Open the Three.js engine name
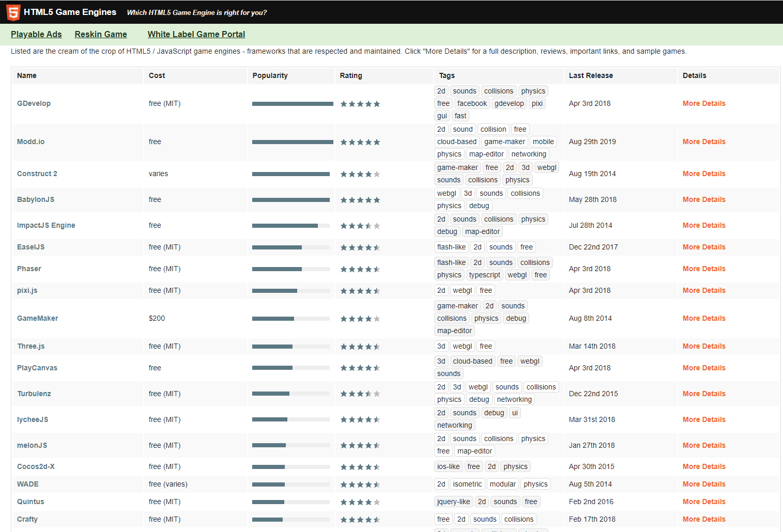Screen dimensions: 783x532 point(31,346)
